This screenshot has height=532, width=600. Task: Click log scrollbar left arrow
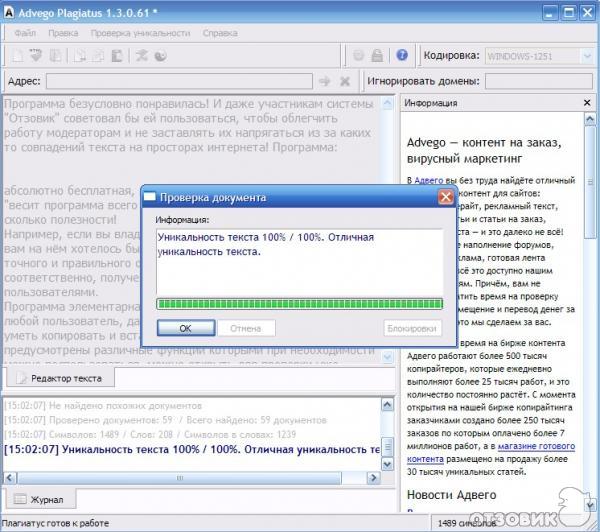point(10,478)
